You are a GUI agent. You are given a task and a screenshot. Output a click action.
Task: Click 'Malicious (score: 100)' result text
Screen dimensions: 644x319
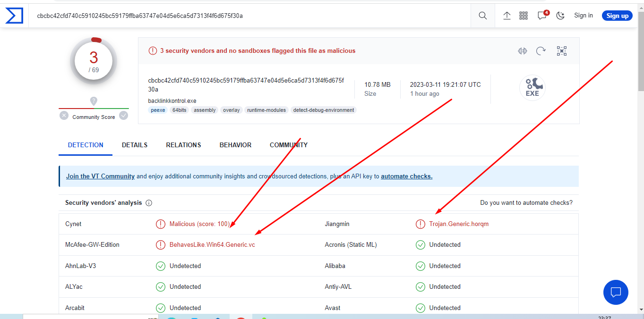coord(199,224)
